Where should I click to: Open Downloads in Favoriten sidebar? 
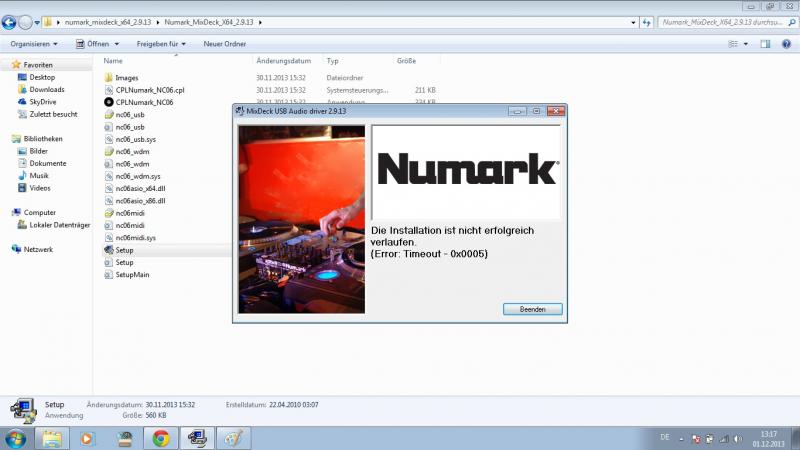46,89
